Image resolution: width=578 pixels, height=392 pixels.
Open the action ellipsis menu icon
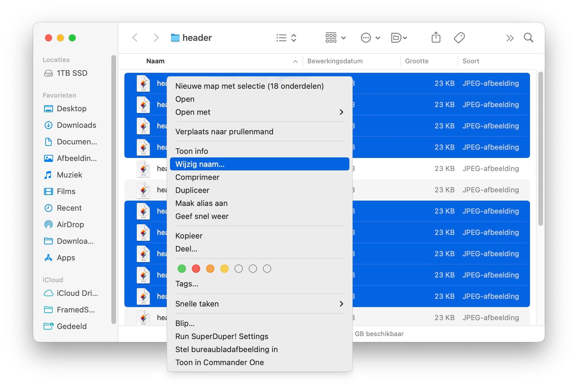tap(366, 38)
